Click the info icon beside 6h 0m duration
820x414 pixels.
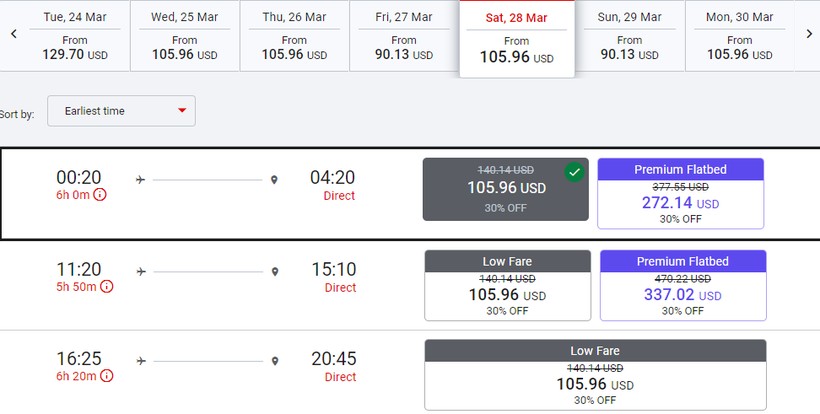click(x=99, y=195)
